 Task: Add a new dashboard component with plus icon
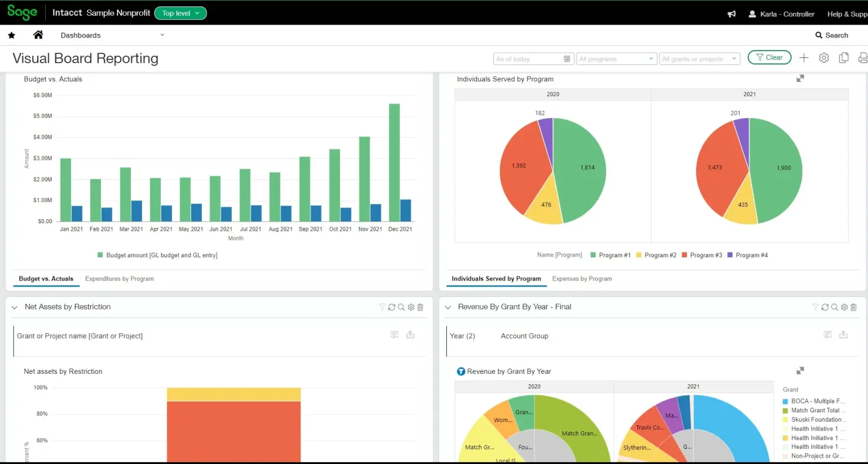click(804, 58)
